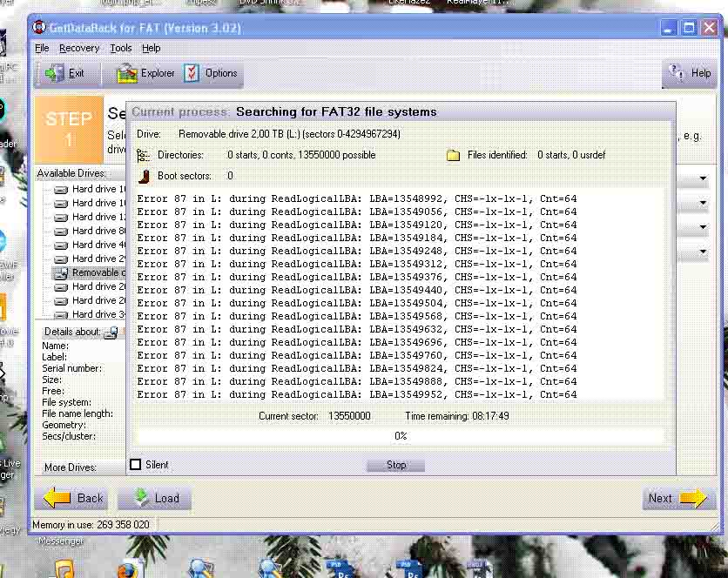This screenshot has height=578, width=728.
Task: Click the error line with LBA=13549696
Action: tap(356, 342)
